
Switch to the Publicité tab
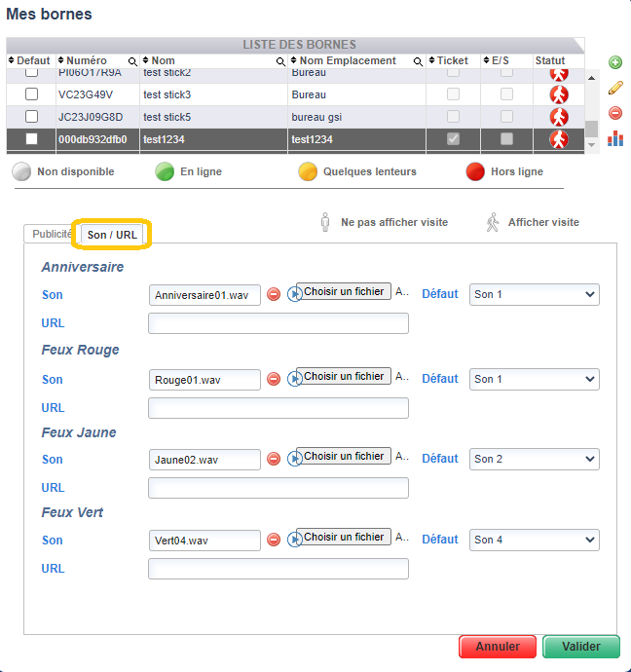tap(52, 234)
